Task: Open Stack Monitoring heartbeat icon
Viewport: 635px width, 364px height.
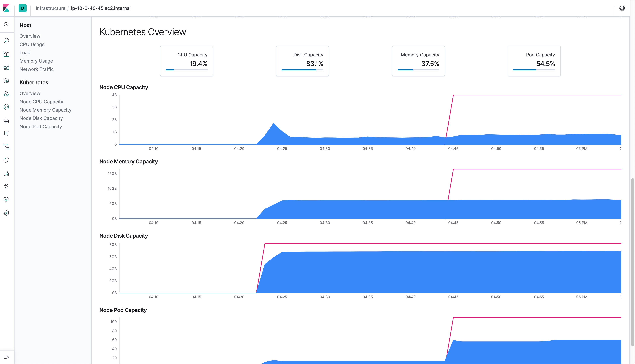Action: (x=6, y=200)
